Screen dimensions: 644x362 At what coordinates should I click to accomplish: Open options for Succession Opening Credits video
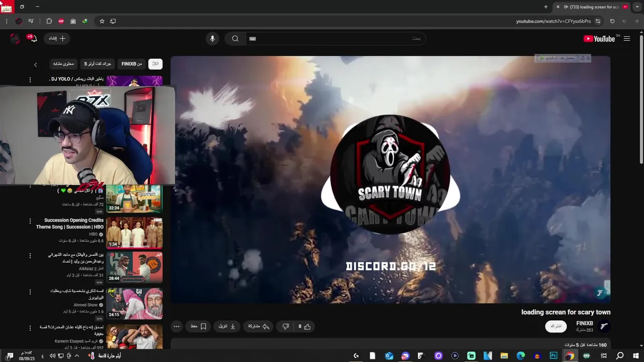coord(30,221)
